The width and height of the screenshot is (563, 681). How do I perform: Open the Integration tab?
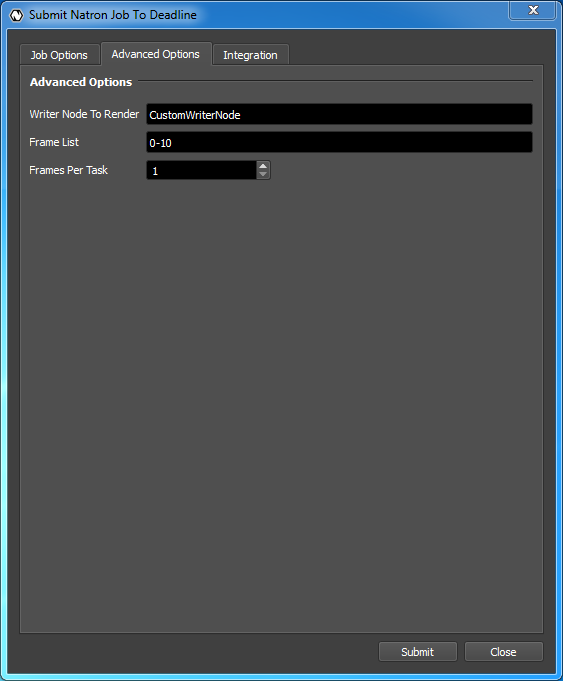tap(250, 55)
